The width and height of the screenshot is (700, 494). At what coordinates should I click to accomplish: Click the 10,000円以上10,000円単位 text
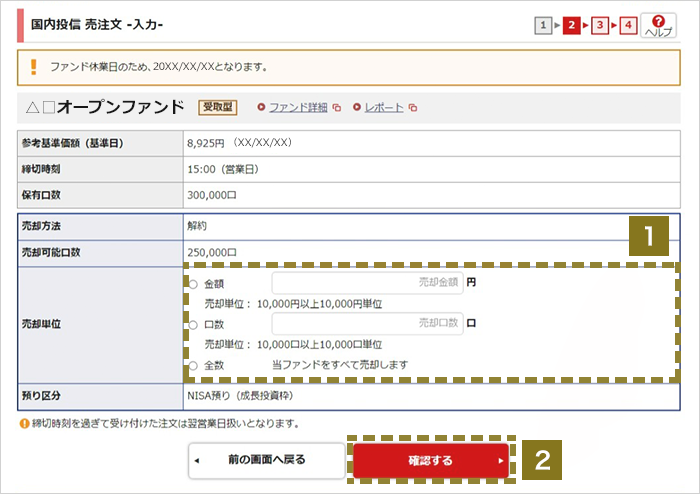(x=320, y=304)
